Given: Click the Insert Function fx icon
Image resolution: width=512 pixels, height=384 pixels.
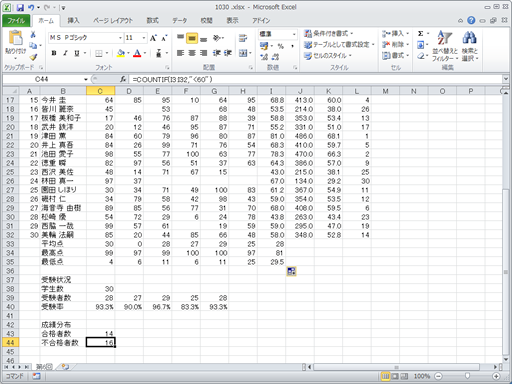Looking at the screenshot, I should pos(123,79).
